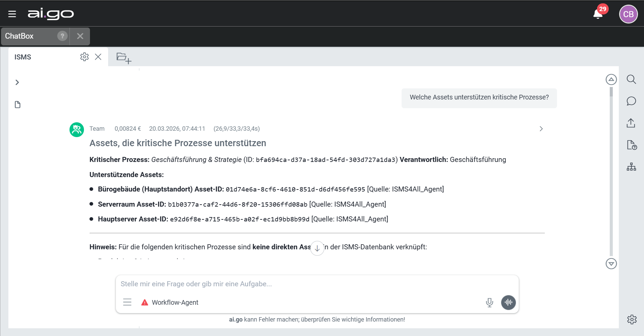Select the ChatBox tab
The image size is (644, 336).
(19, 36)
